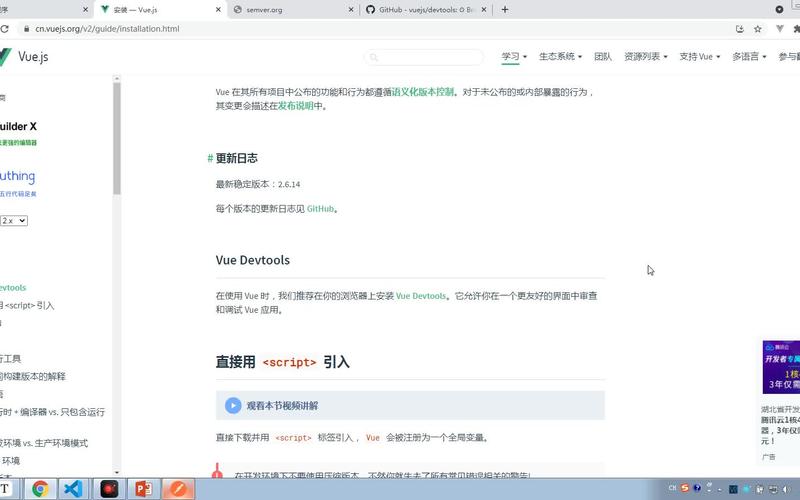Open the 2.x version select box

14,221
